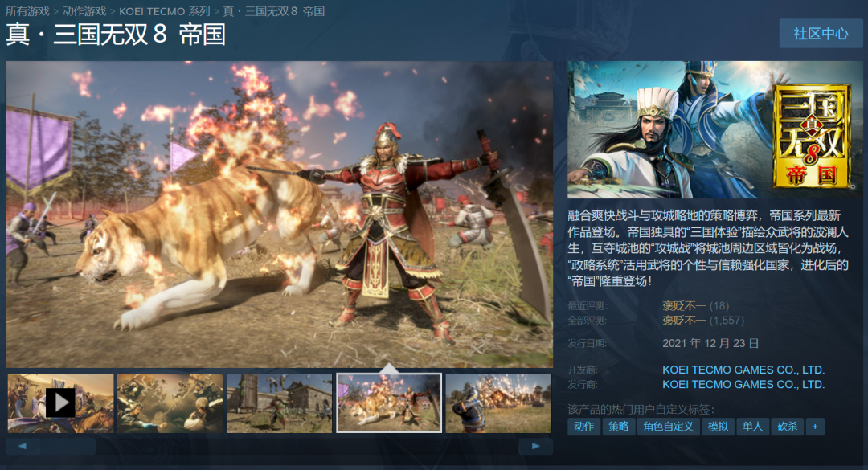Image resolution: width=868 pixels, height=470 pixels.
Task: Open developer KOEI TECMO GAMES link
Action: pos(743,370)
